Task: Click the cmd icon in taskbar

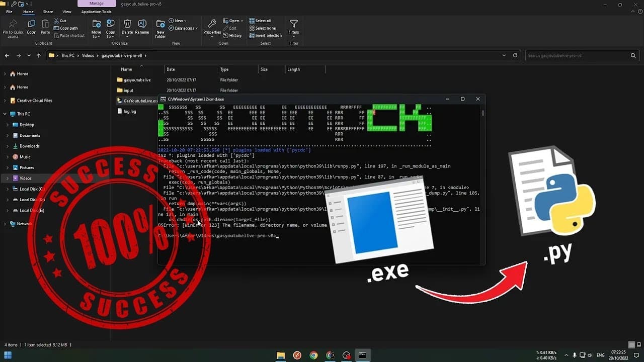Action: [x=362, y=355]
